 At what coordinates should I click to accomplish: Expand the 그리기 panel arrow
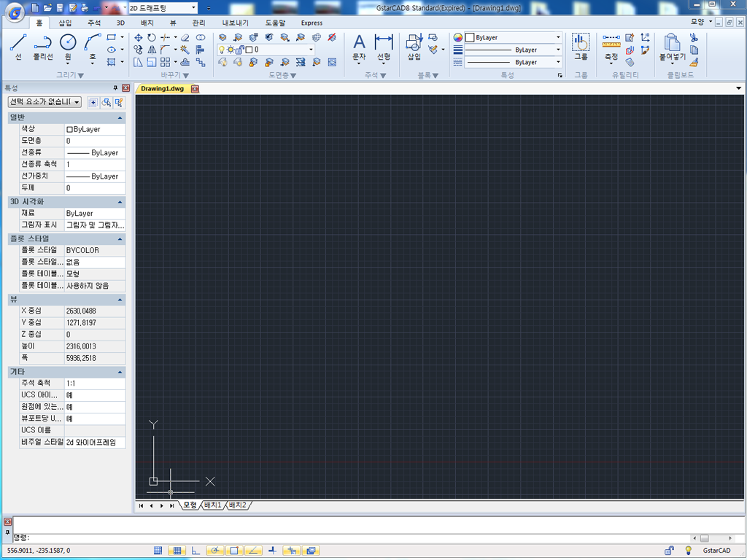pyautogui.click(x=80, y=75)
